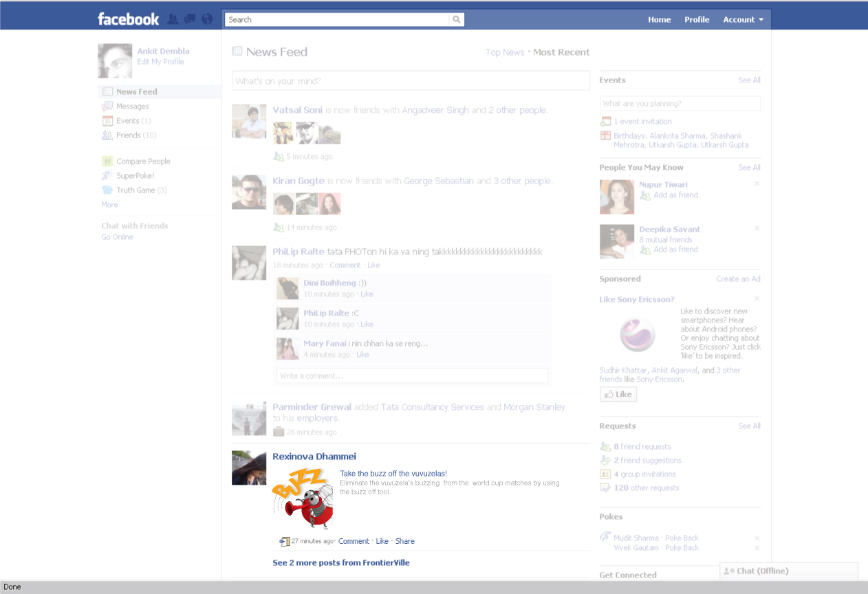Click Edit My Profile link

[x=160, y=61]
